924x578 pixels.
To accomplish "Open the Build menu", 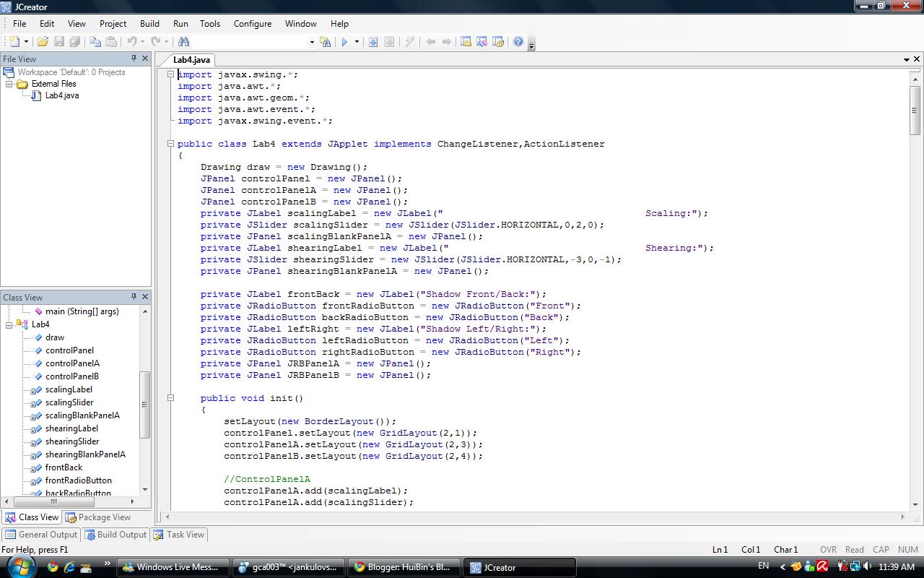I will pos(149,23).
